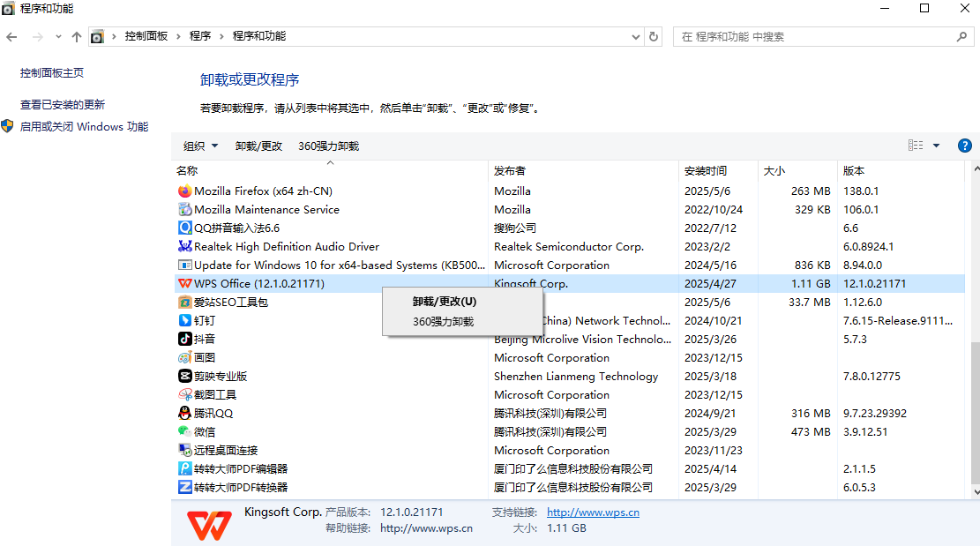Expand the address bar history dropdown
The image size is (980, 546).
coord(636,37)
